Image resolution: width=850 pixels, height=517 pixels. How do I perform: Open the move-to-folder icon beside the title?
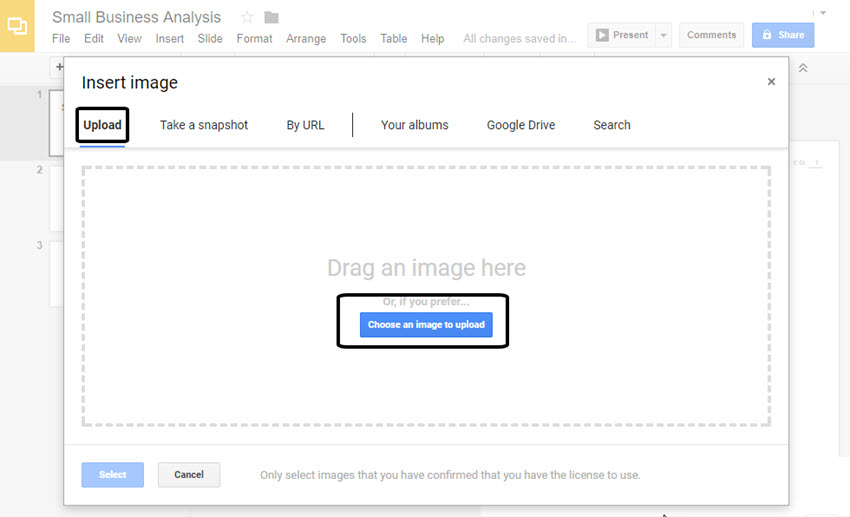click(x=271, y=18)
